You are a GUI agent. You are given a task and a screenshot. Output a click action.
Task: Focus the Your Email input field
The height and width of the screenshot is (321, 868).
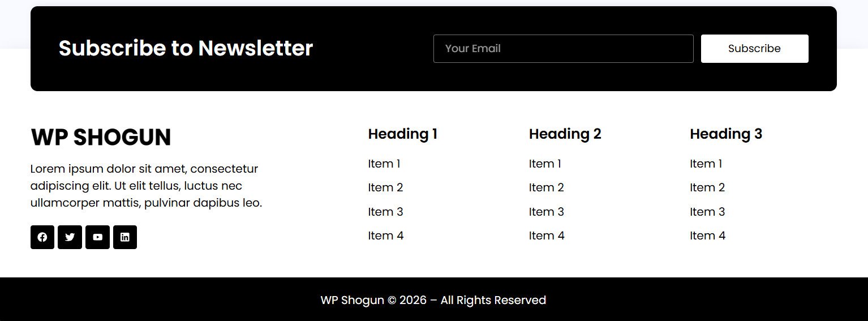coord(563,49)
